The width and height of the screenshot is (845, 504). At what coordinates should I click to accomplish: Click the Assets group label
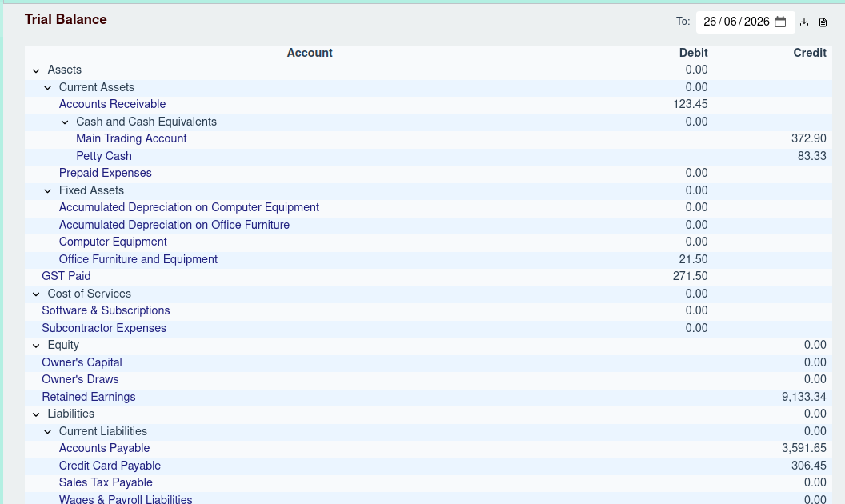click(64, 70)
